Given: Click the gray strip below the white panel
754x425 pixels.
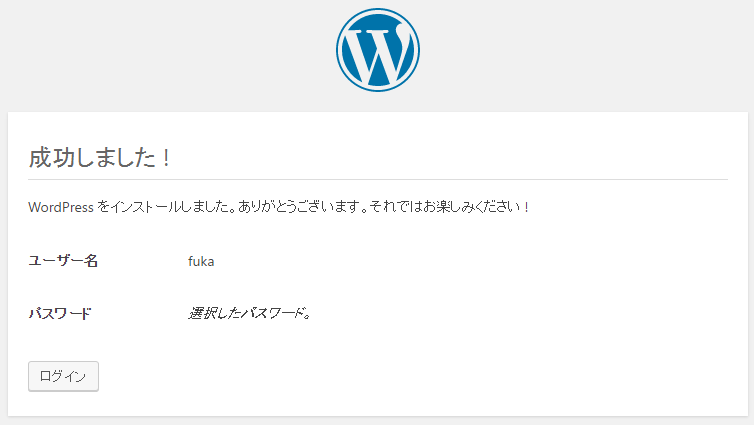Looking at the screenshot, I should pyautogui.click(x=377, y=421).
